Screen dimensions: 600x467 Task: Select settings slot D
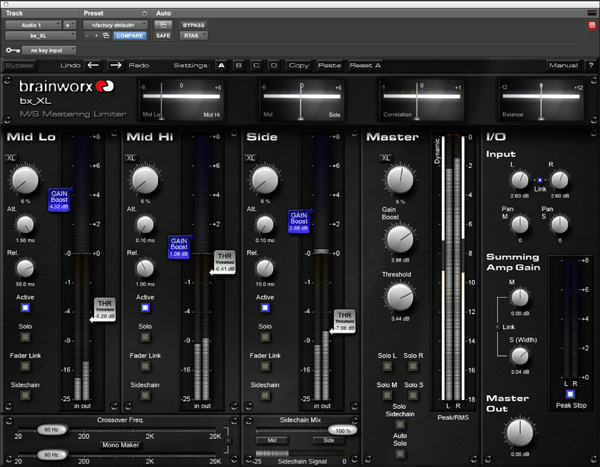274,65
